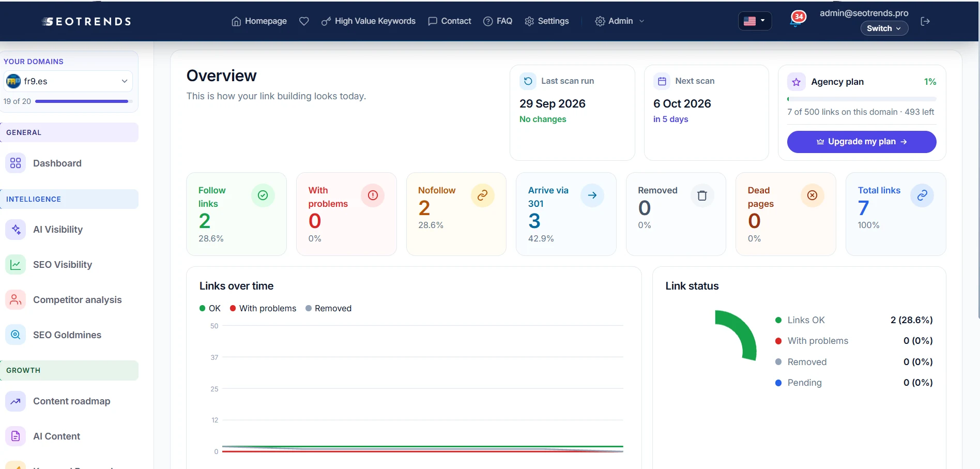Open the FAQ page
Screen dimensions: 980x469
pos(498,21)
